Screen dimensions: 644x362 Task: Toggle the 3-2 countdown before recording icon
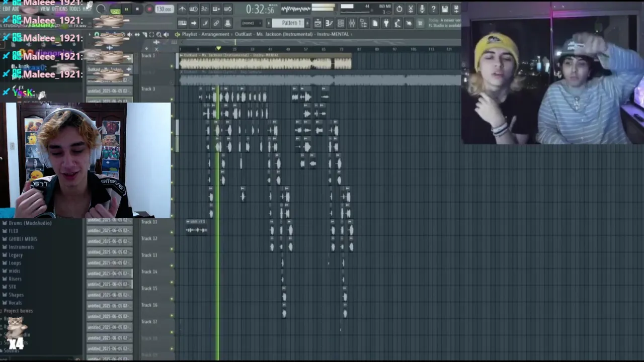click(205, 9)
